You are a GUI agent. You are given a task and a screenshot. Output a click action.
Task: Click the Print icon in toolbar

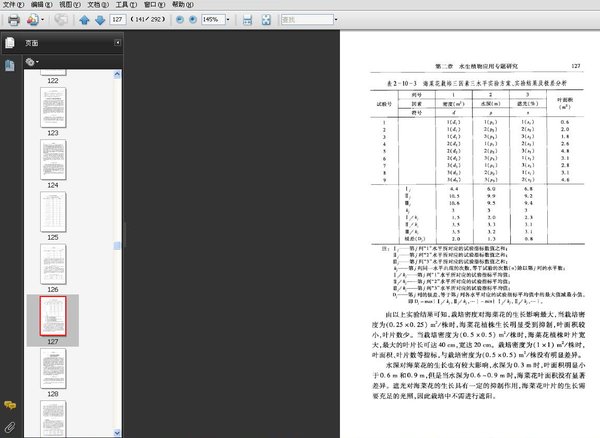pyautogui.click(x=14, y=20)
